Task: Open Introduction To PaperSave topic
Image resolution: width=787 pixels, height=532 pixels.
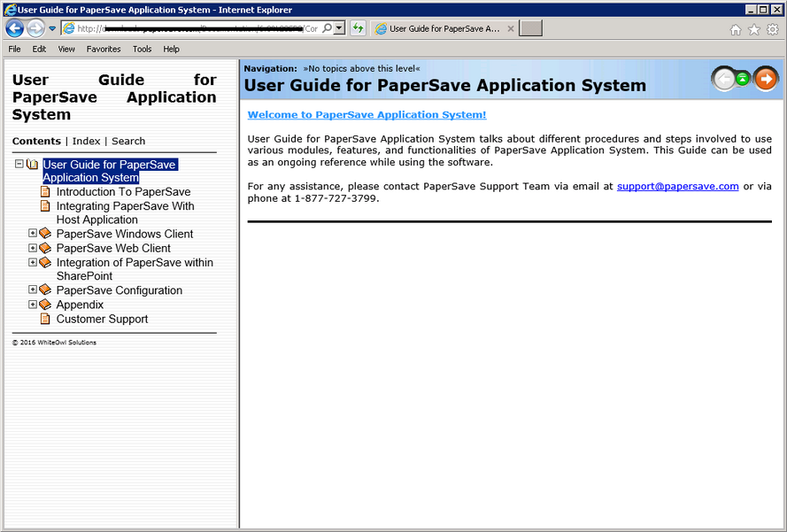Action: pos(123,192)
